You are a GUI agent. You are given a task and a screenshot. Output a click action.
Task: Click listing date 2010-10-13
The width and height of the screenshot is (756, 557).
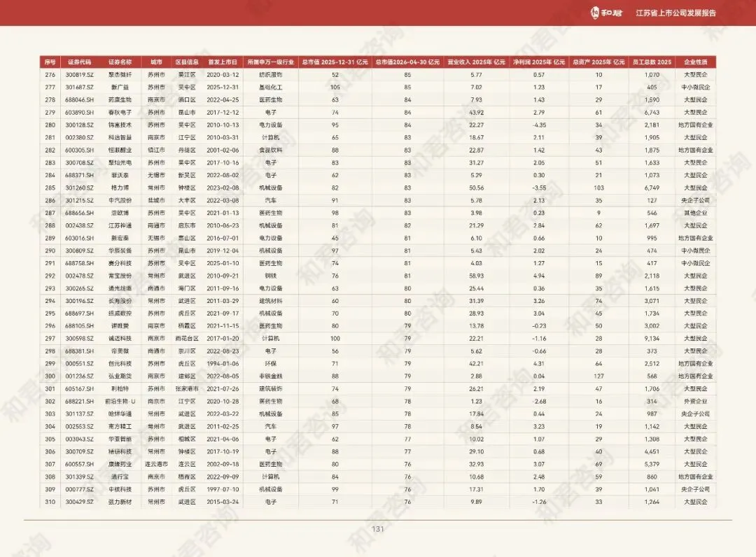(x=223, y=125)
